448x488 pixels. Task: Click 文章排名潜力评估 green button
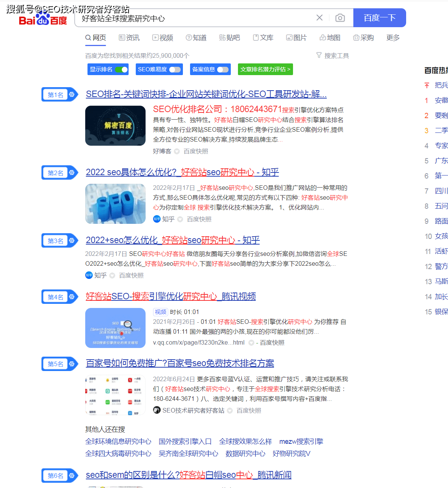(265, 69)
